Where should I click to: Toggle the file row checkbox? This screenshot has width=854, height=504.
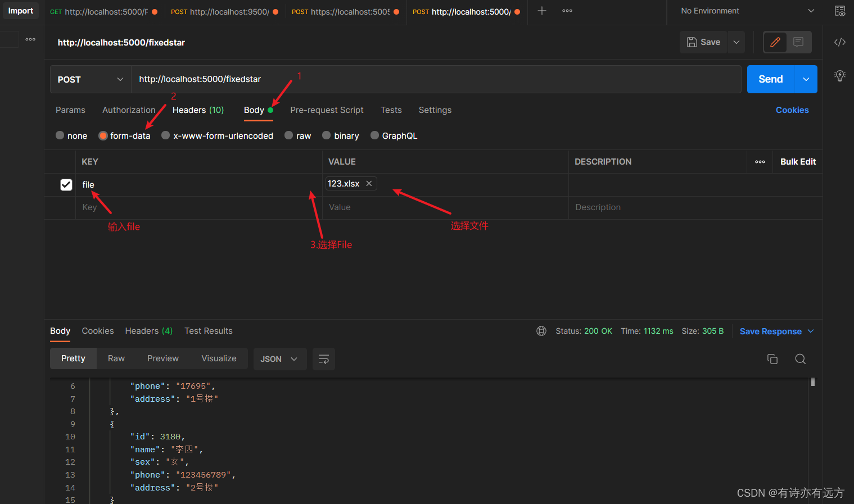point(66,185)
